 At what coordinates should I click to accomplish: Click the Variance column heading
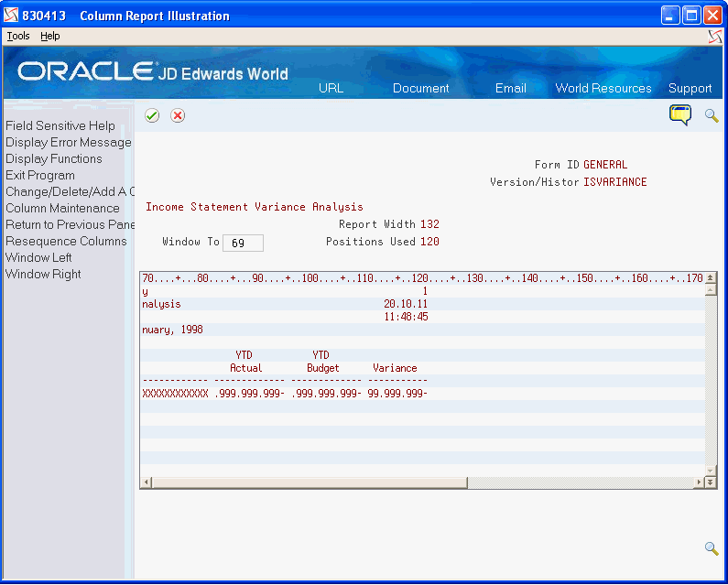coord(395,368)
